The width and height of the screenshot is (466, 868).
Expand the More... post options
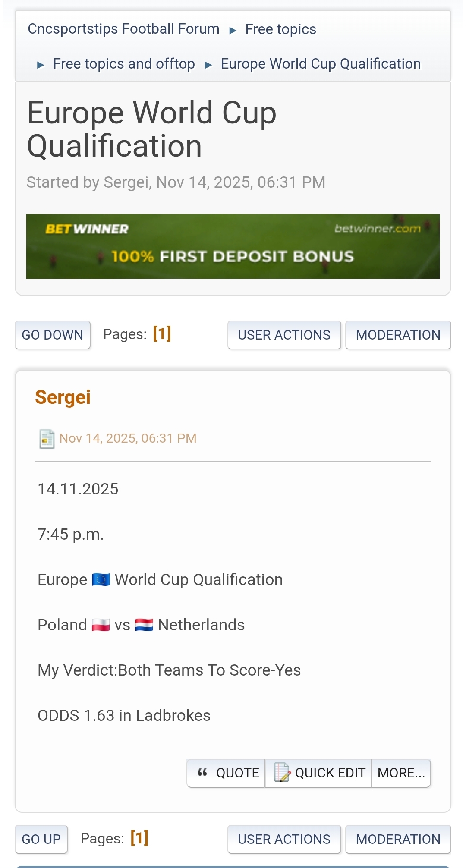click(x=401, y=773)
